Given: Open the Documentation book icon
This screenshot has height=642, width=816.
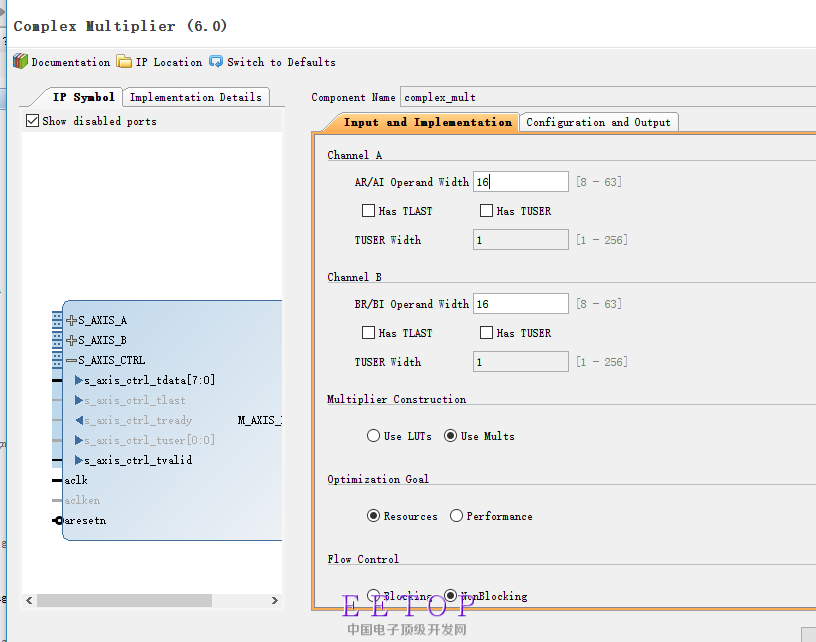Looking at the screenshot, I should pos(20,62).
